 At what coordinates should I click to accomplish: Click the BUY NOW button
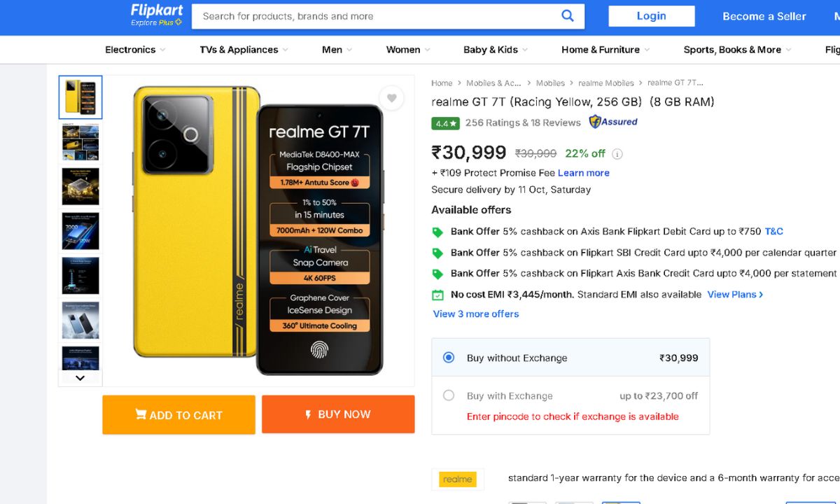[338, 414]
